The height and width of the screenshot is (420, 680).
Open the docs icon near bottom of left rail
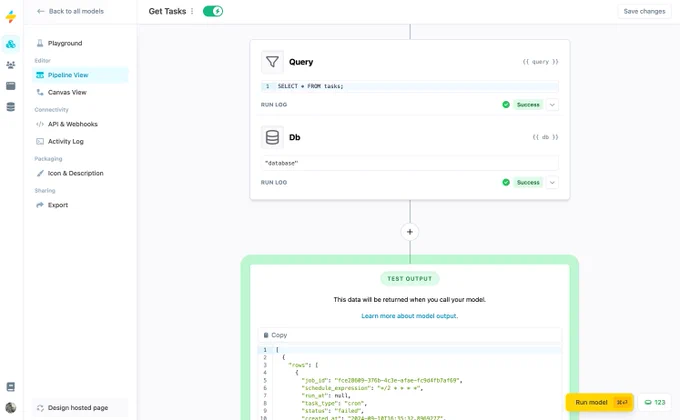[x=11, y=387]
